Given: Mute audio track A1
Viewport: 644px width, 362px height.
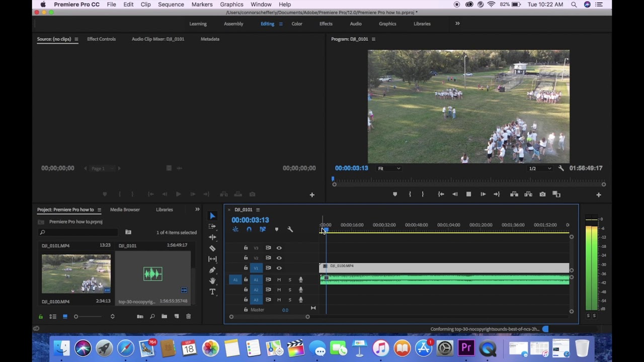Looking at the screenshot, I should tap(279, 280).
